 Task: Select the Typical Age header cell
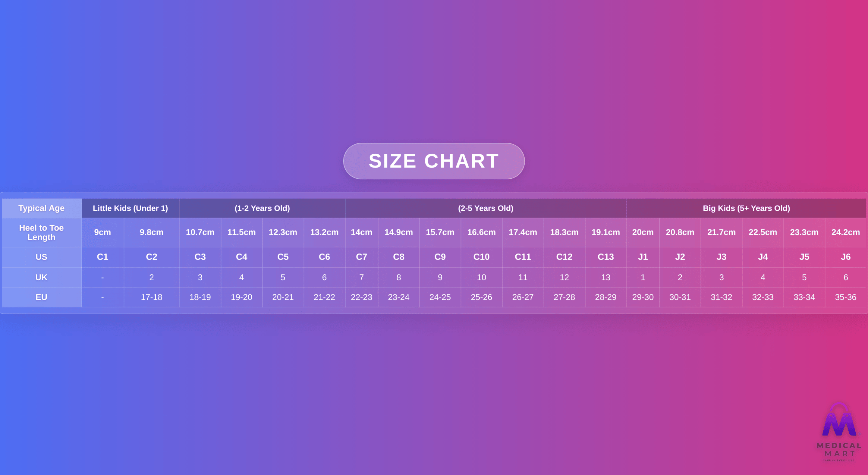point(42,208)
